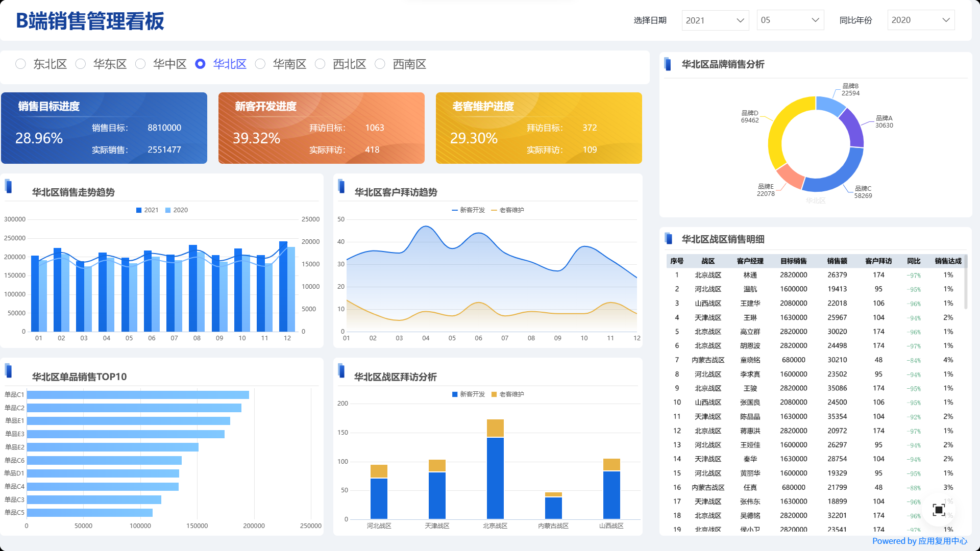Click the 销售额 column header
This screenshot has height=551, width=980.
pos(837,261)
